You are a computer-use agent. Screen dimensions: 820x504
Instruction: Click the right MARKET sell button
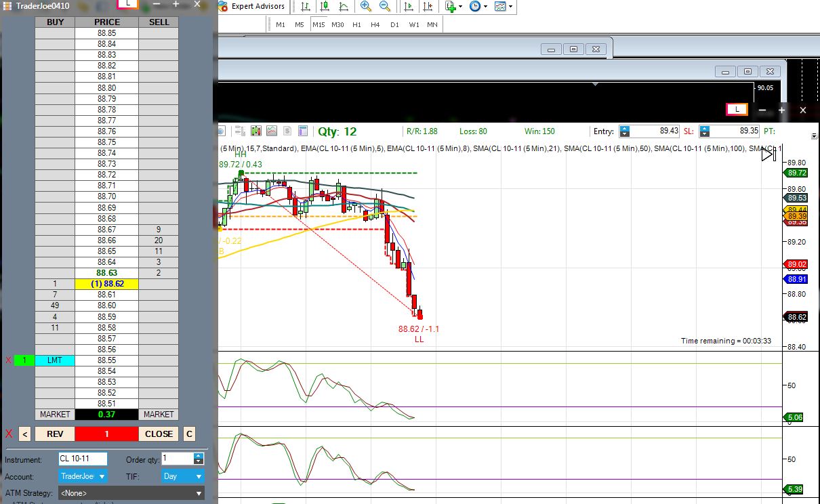click(x=159, y=414)
